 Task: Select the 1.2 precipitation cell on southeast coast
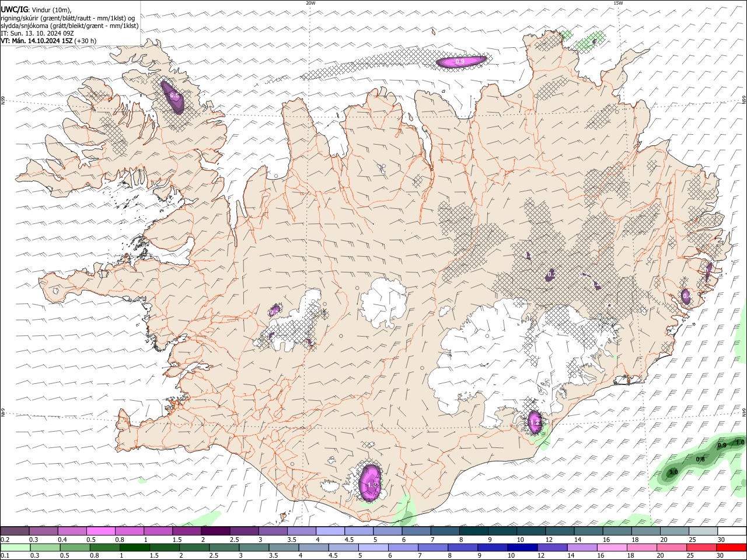tap(534, 421)
